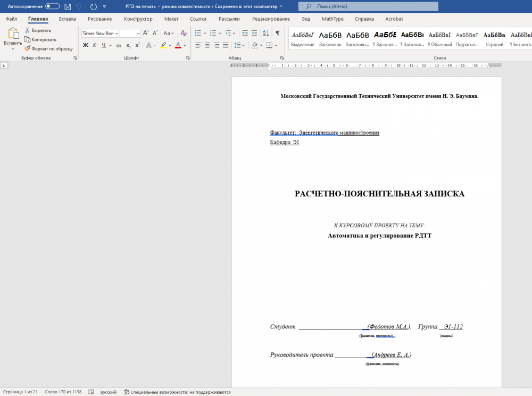Toggle italic formatting (К)
The image size is (532, 396).
(x=95, y=45)
